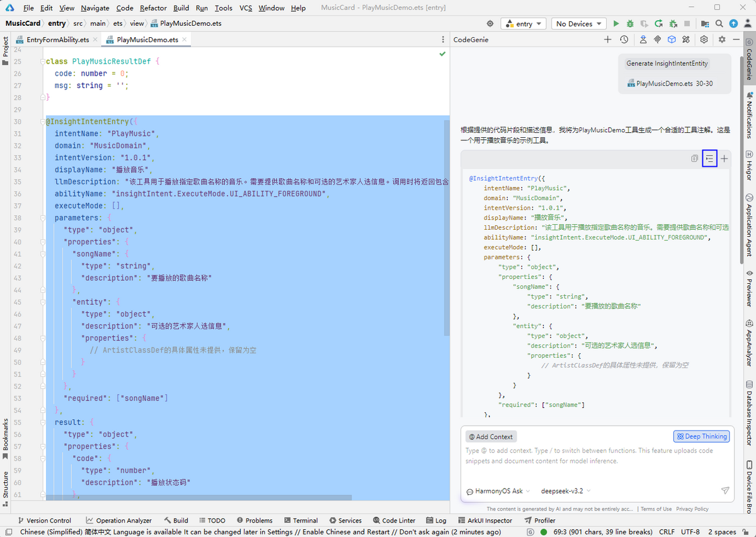The height and width of the screenshot is (537, 756).
Task: Start debugging with the green bug icon
Action: 630,24
